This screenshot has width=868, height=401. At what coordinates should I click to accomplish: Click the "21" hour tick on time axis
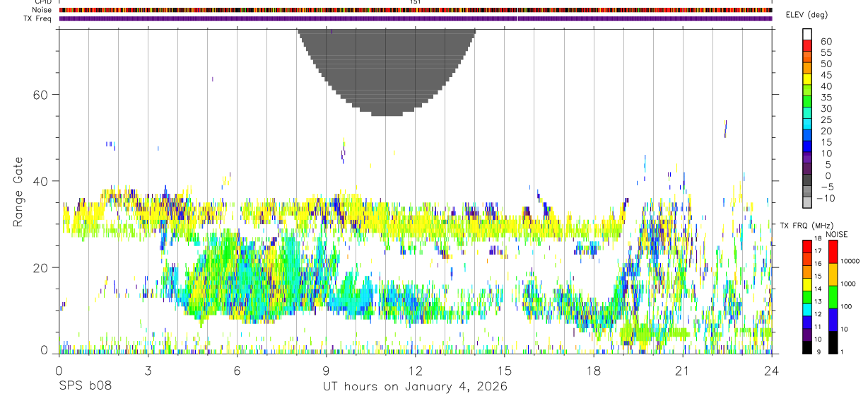click(682, 371)
